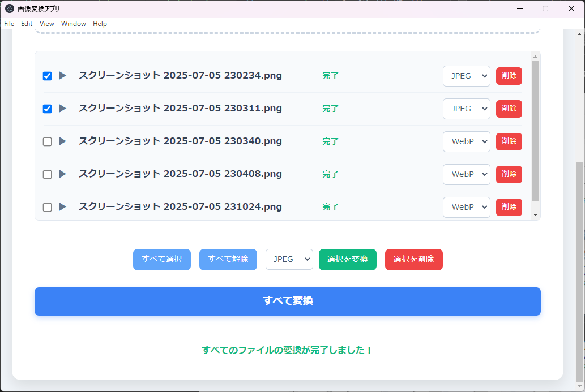Open the bulk JPEG format dropdown

289,259
